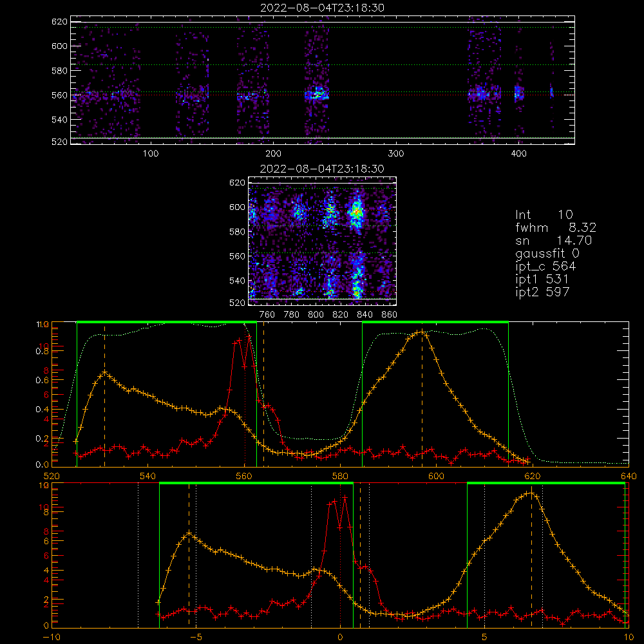The width and height of the screenshot is (644, 644).
Task: Click the orange curve peak near 6.6 in bottom plot
Action: point(531,493)
